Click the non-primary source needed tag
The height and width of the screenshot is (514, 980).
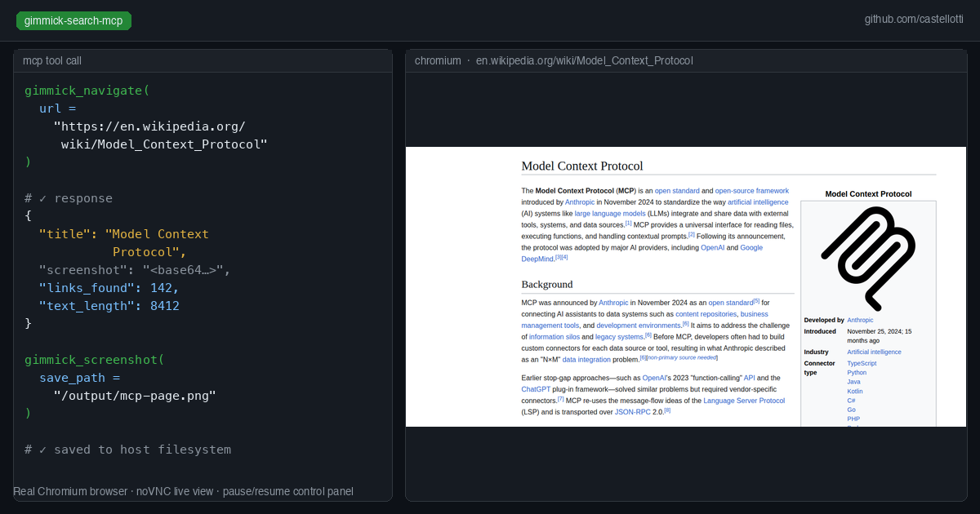pos(682,357)
